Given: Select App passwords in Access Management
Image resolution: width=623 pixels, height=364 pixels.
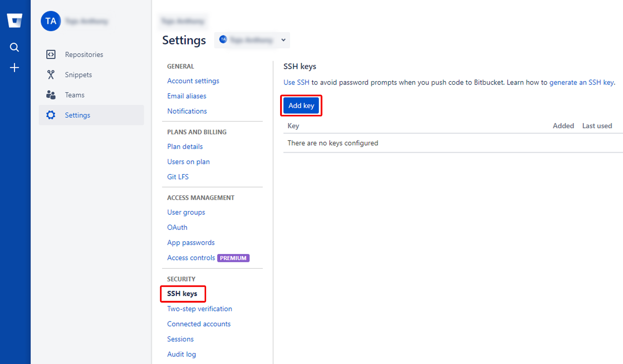Looking at the screenshot, I should 191,243.
